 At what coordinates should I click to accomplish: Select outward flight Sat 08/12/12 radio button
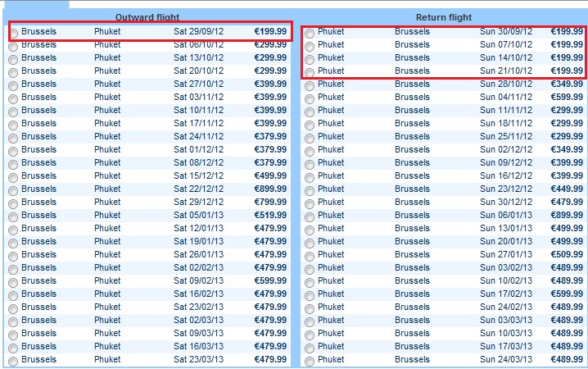pos(13,165)
